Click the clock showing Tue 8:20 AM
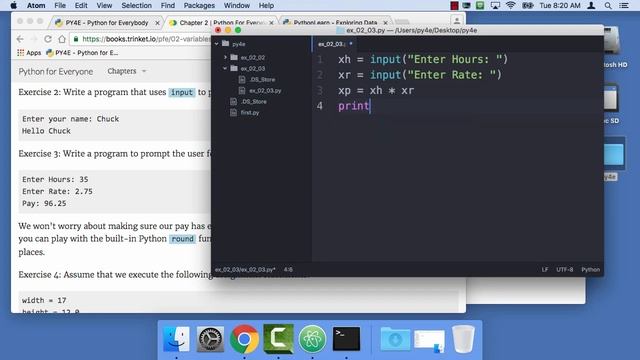The image size is (640, 360). click(x=560, y=5)
